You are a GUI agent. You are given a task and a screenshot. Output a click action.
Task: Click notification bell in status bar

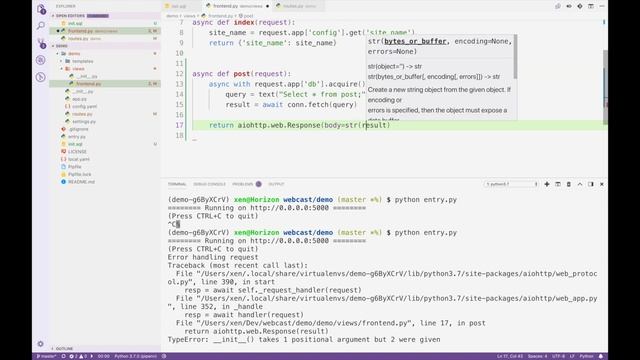pyautogui.click(x=601, y=356)
